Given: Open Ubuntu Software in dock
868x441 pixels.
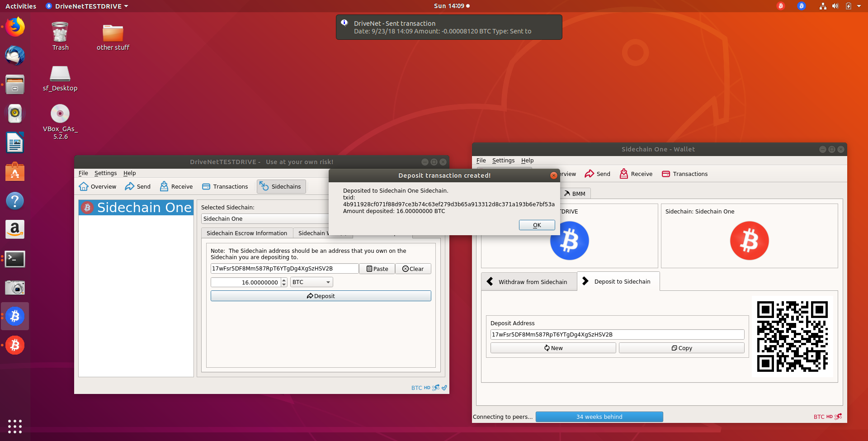Looking at the screenshot, I should tap(15, 172).
